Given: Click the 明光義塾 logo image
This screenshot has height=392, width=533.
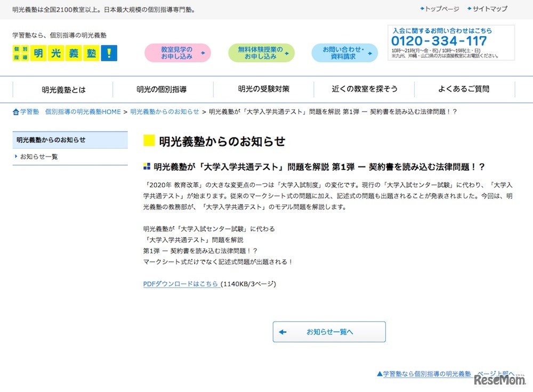Looking at the screenshot, I should point(65,53).
